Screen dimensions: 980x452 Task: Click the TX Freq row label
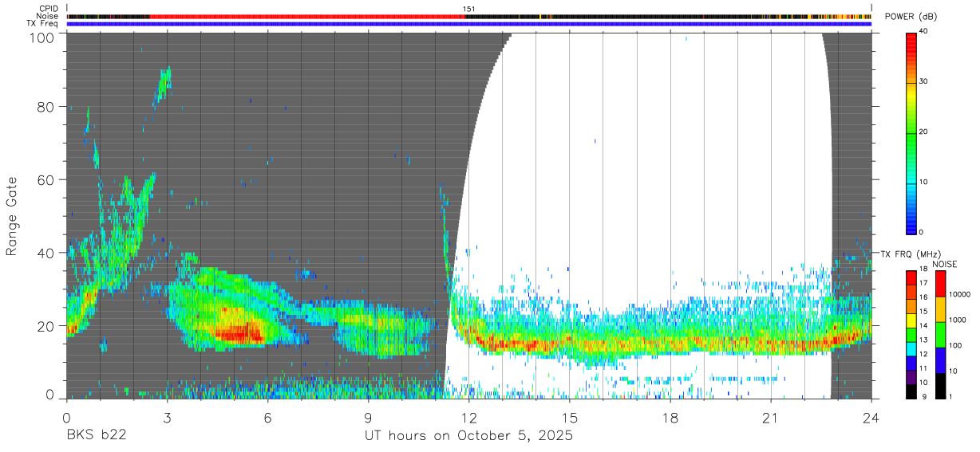42,23
